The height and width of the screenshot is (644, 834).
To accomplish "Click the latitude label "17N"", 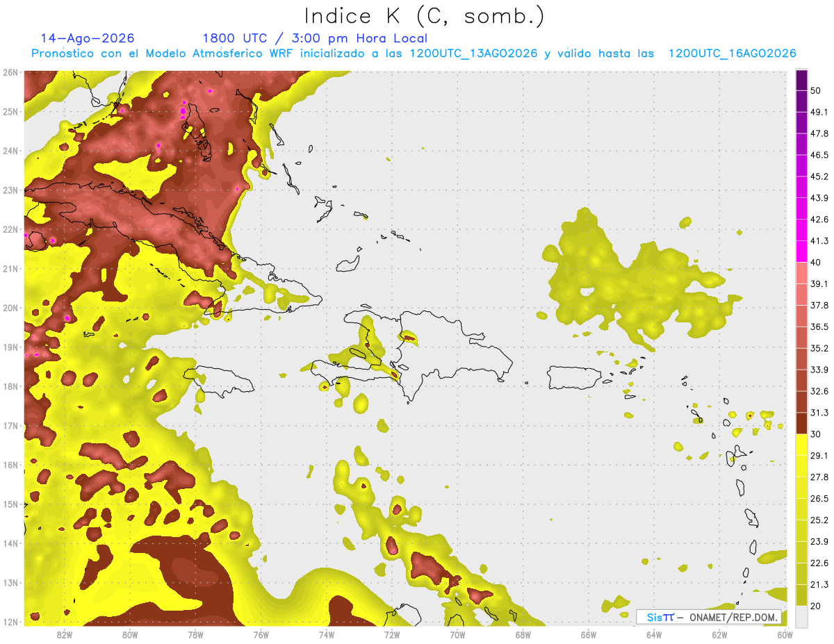I will click(x=10, y=426).
